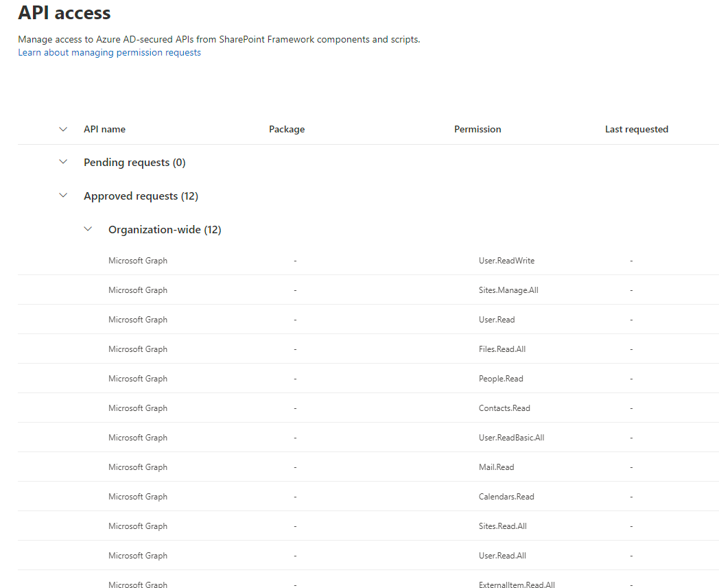Sort by the Permission column header

pos(478,129)
